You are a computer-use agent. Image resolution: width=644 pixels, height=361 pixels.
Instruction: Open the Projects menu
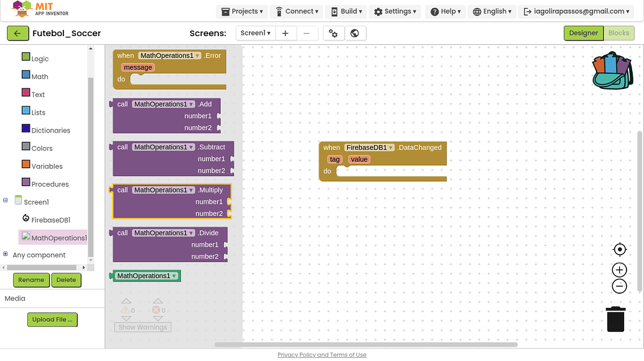242,11
